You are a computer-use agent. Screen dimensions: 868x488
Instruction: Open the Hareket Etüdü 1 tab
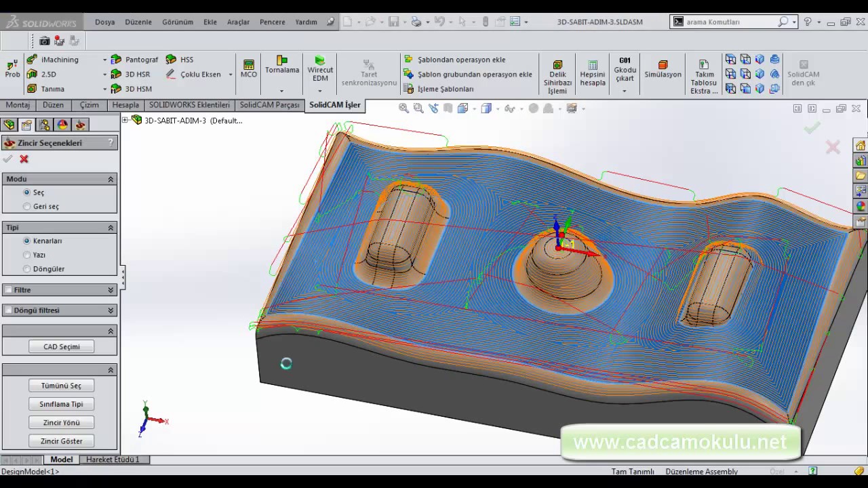coord(113,460)
